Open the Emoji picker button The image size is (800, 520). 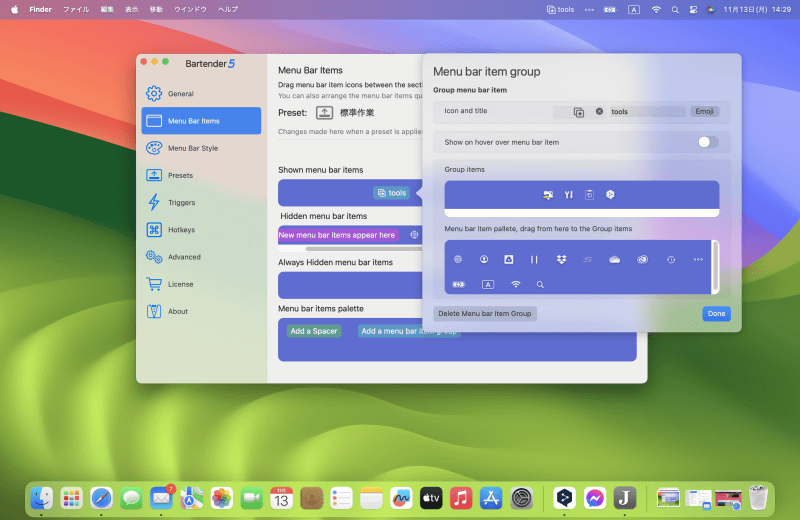point(705,111)
